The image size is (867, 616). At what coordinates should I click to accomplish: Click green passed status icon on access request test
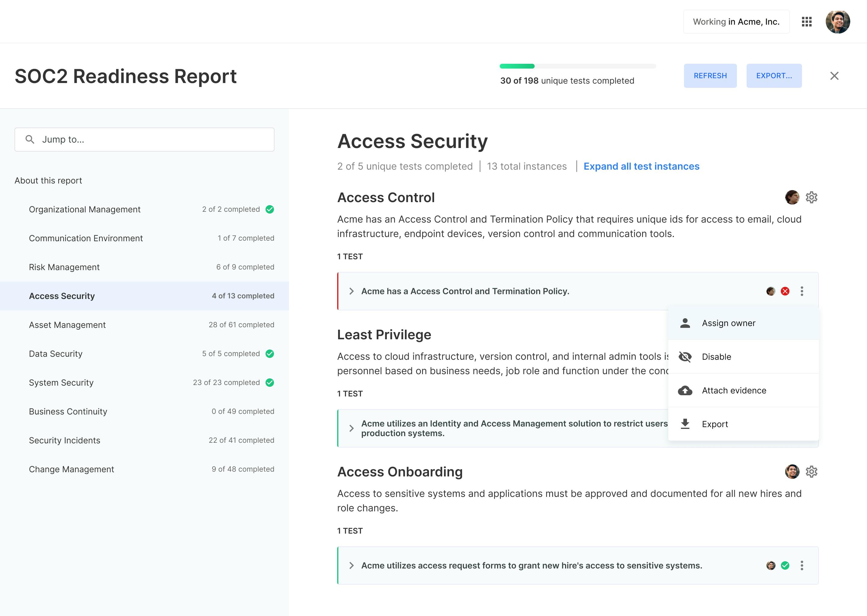pos(785,565)
